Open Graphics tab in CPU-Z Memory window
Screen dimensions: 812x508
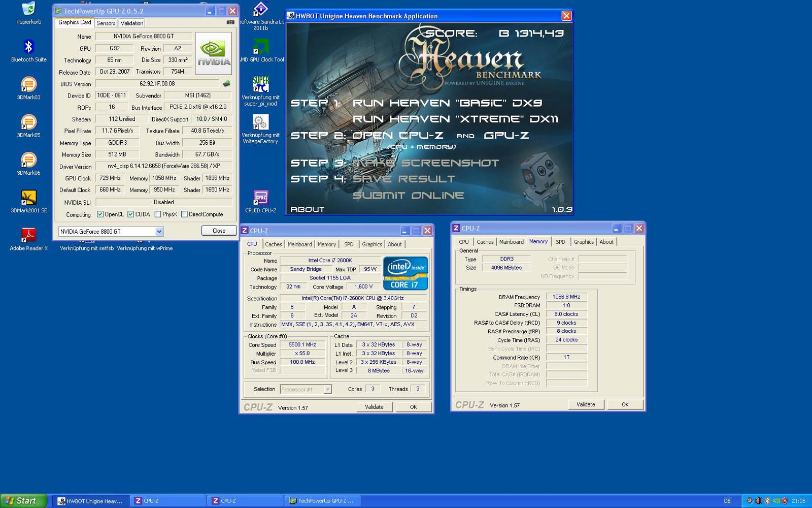click(x=584, y=242)
